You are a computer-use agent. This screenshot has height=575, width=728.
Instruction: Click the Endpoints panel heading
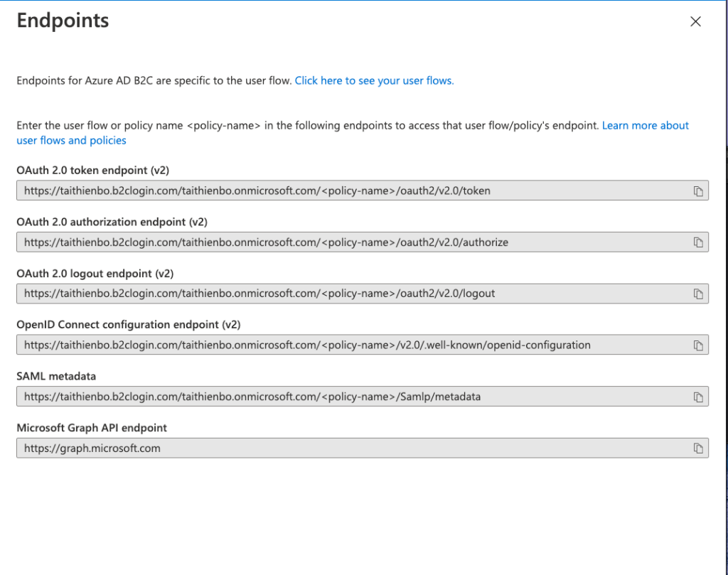click(x=63, y=21)
